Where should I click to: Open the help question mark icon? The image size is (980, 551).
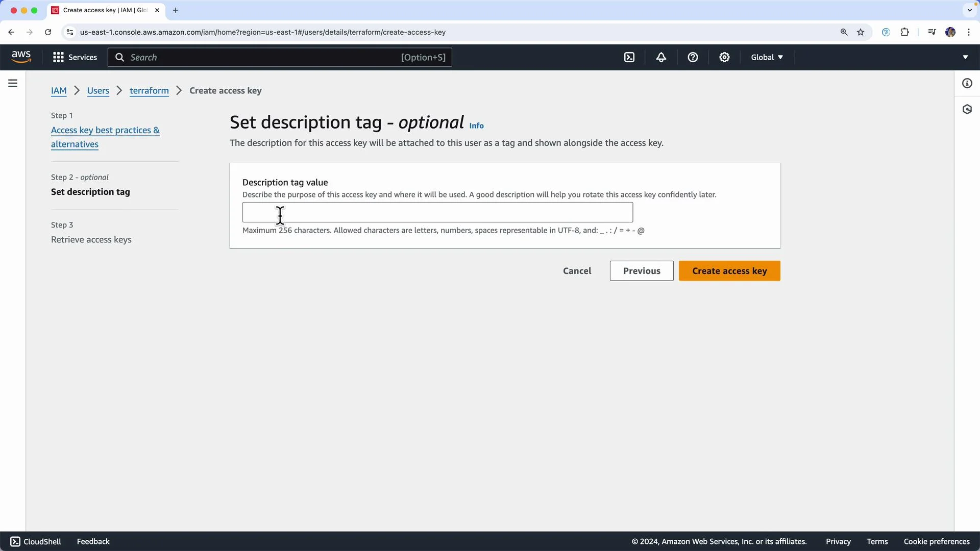693,57
